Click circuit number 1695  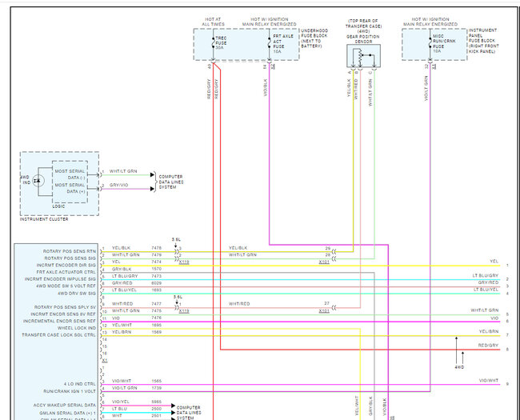point(157,326)
